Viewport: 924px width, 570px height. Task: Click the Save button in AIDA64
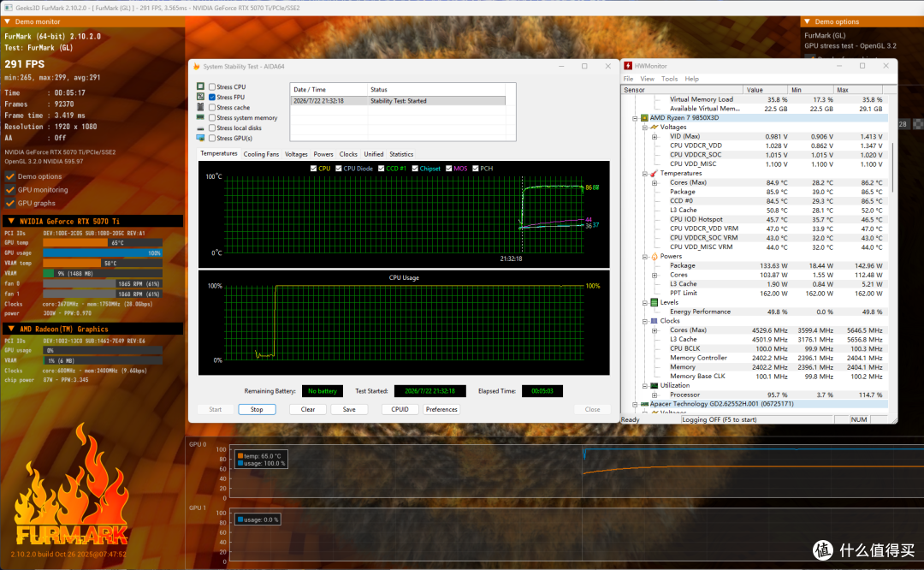349,409
